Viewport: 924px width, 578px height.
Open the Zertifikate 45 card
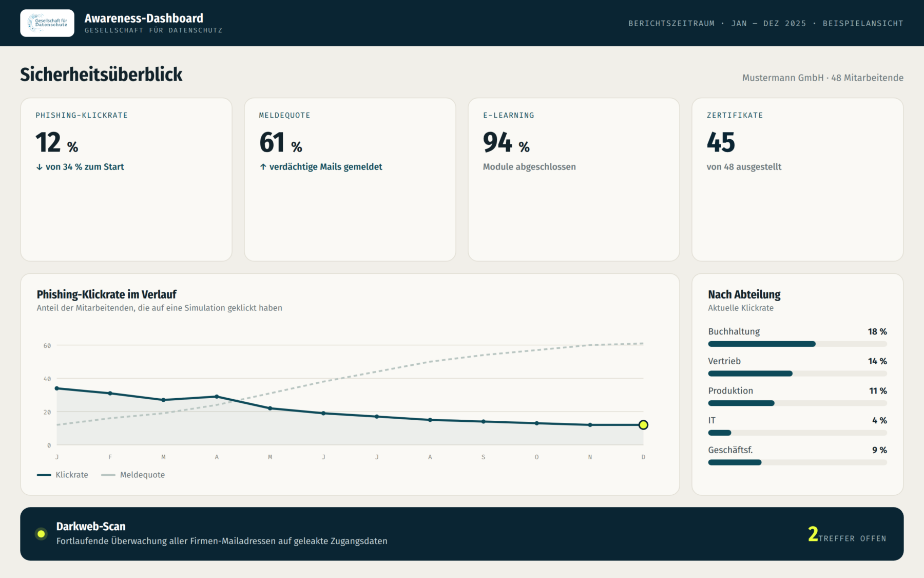tap(798, 179)
